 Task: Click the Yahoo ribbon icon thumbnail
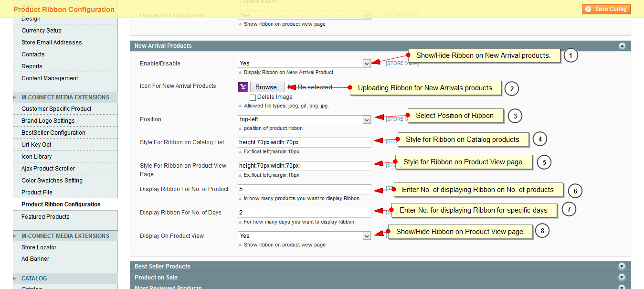click(x=243, y=87)
